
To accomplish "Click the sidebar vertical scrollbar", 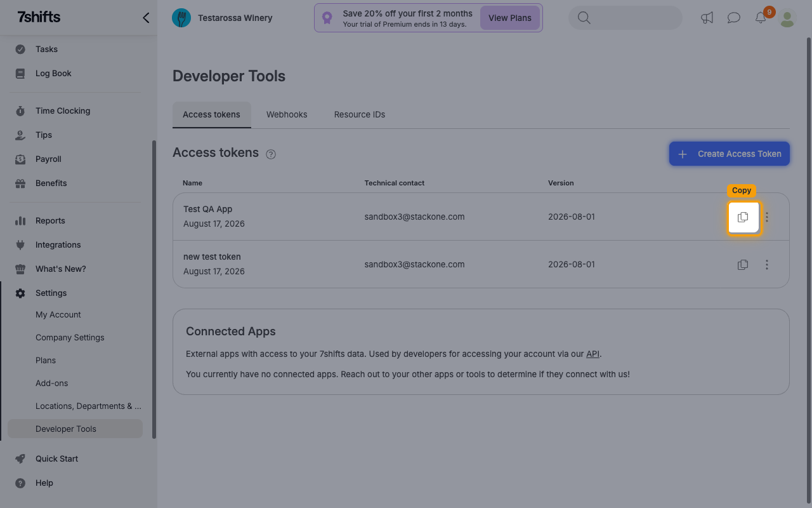I will coord(154,289).
